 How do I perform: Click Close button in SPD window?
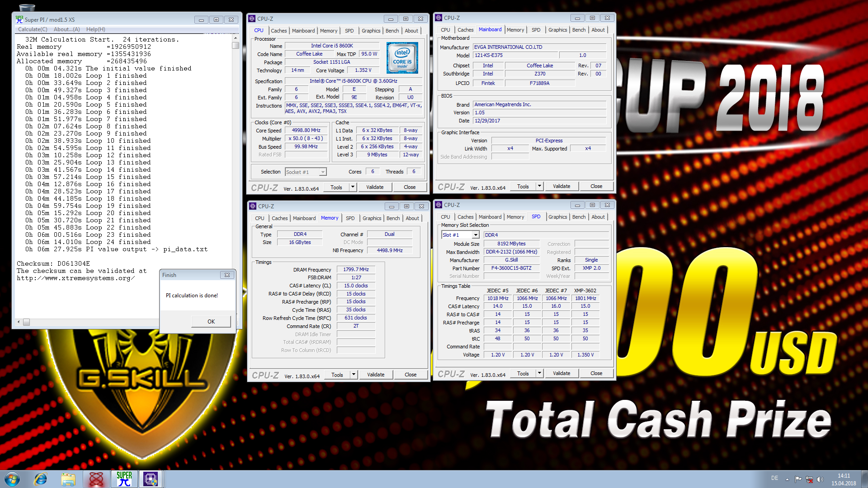point(596,373)
